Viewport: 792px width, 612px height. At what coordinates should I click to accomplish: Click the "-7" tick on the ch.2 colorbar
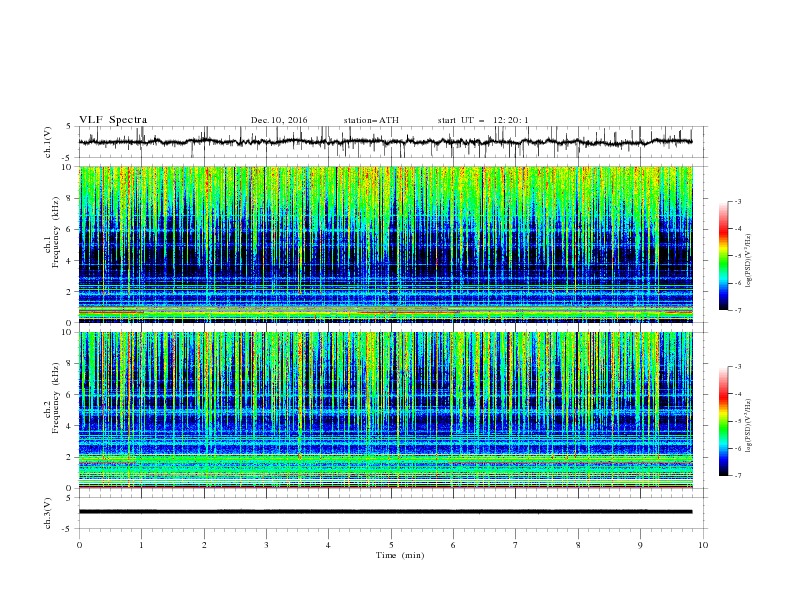[x=737, y=476]
